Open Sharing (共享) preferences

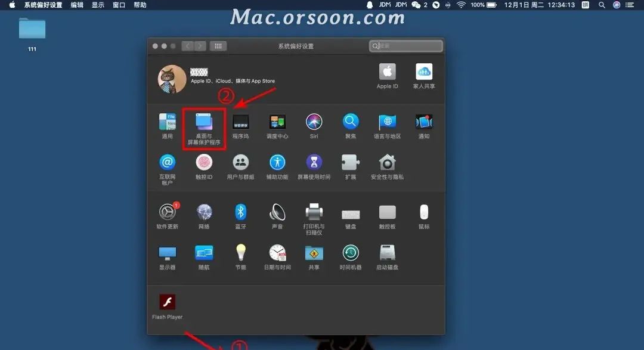pos(314,253)
